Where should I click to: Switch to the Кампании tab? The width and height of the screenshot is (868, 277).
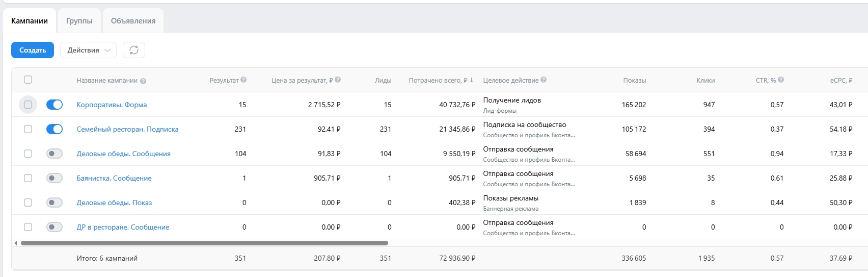pyautogui.click(x=30, y=21)
